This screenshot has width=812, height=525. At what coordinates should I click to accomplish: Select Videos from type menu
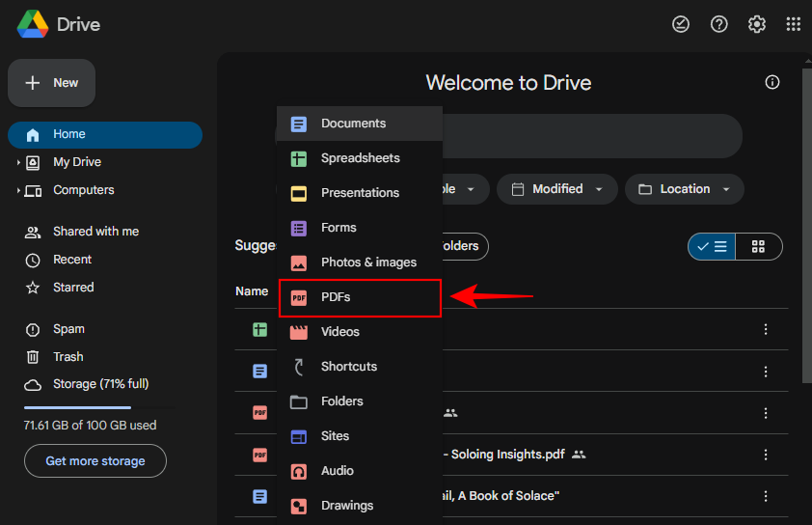[360, 332]
